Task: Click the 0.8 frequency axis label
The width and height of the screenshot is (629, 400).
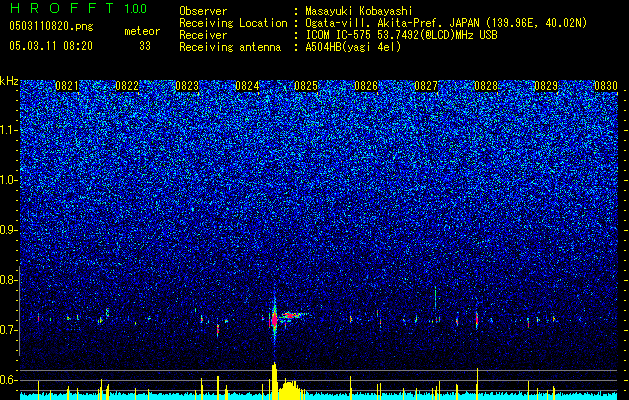Action: tap(8, 280)
